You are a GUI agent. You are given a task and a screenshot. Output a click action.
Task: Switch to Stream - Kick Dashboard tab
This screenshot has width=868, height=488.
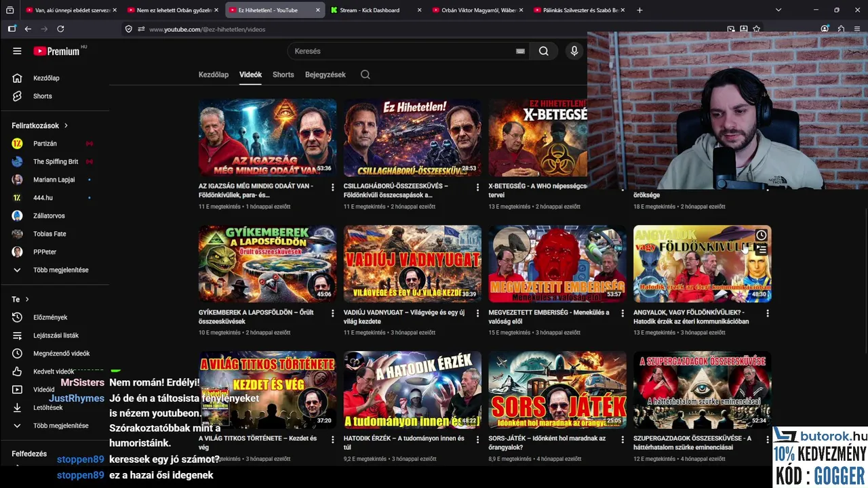(376, 10)
